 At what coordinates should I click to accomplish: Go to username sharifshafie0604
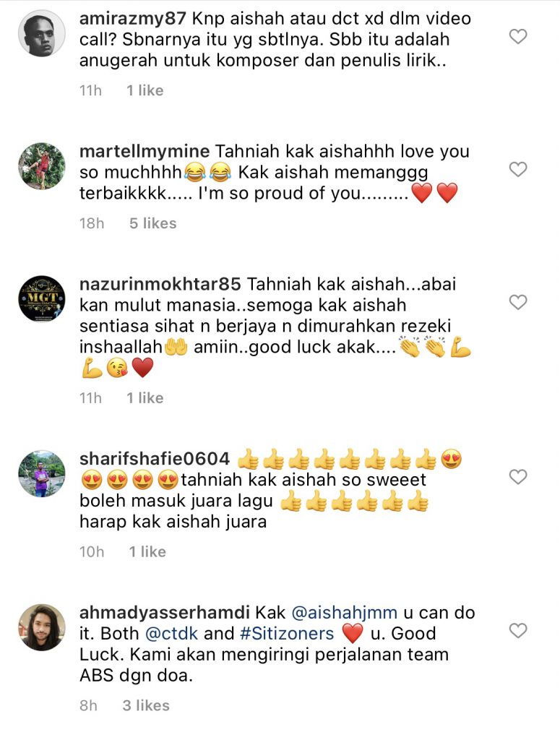tap(155, 459)
